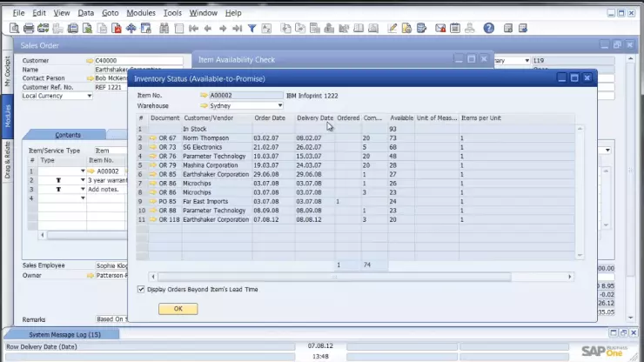
Task: Open Query Manager database icon
Action: pyautogui.click(x=421, y=29)
